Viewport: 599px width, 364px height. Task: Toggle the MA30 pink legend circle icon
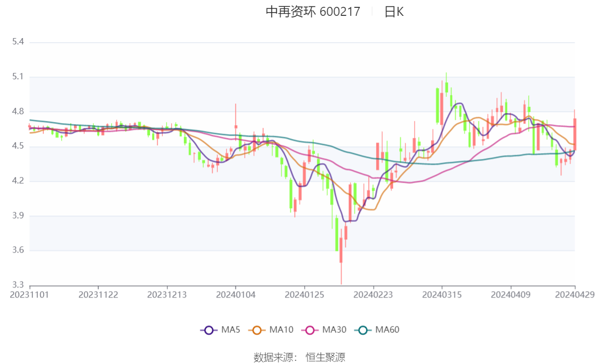310,330
